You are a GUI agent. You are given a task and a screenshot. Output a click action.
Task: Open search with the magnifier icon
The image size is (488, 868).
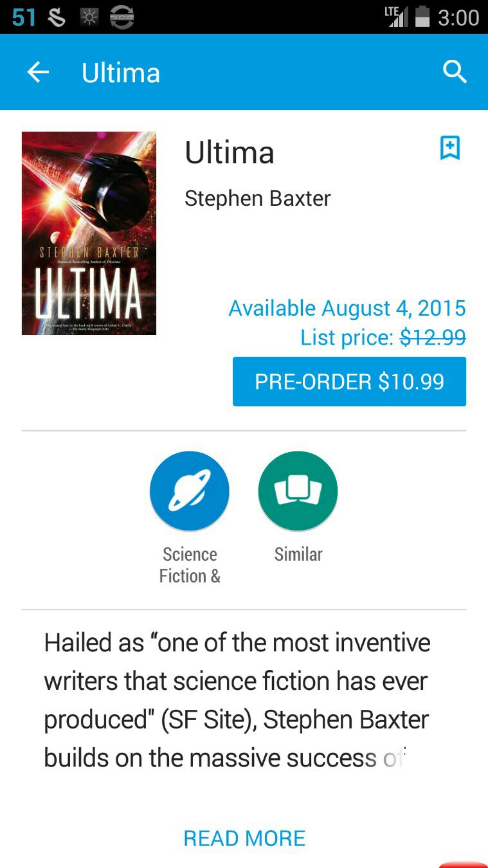click(x=455, y=72)
